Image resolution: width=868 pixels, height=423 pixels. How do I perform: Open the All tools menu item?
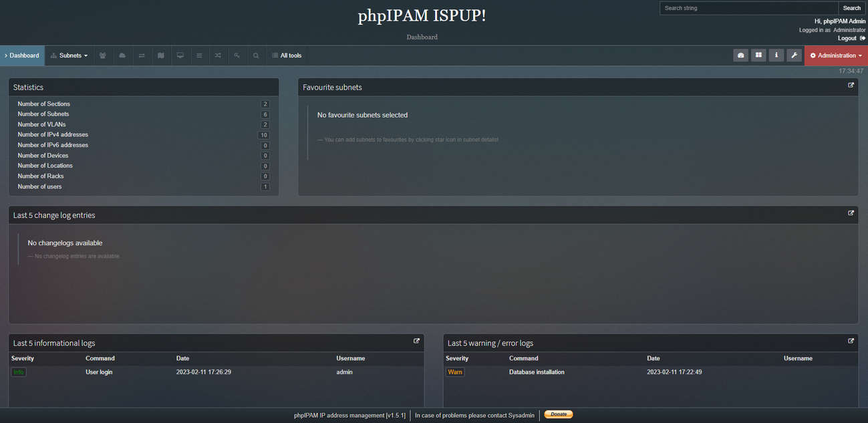click(287, 55)
